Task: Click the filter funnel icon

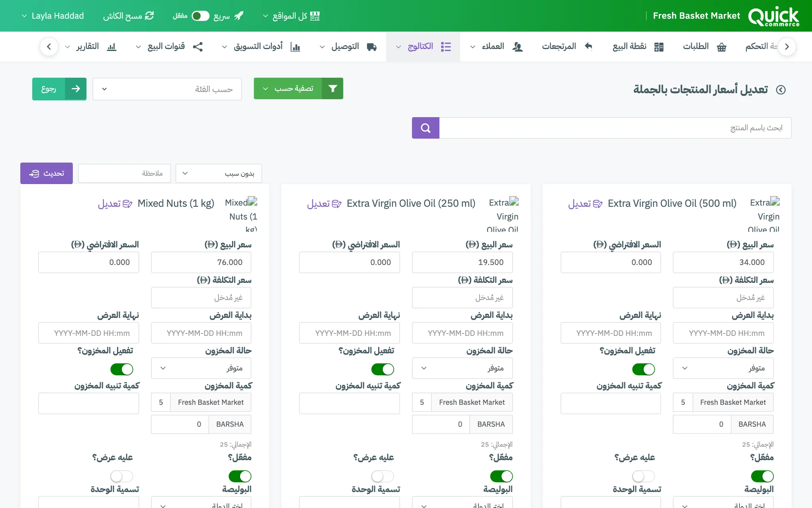Action: pos(333,88)
